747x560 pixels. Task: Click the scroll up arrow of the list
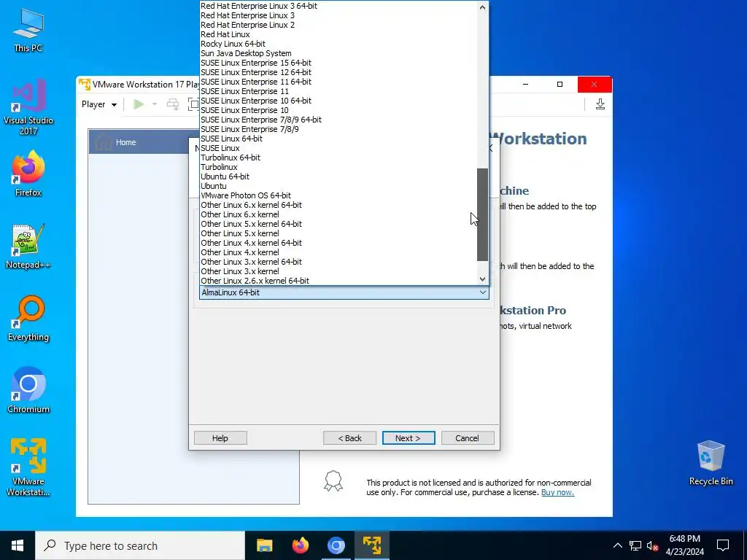483,7
